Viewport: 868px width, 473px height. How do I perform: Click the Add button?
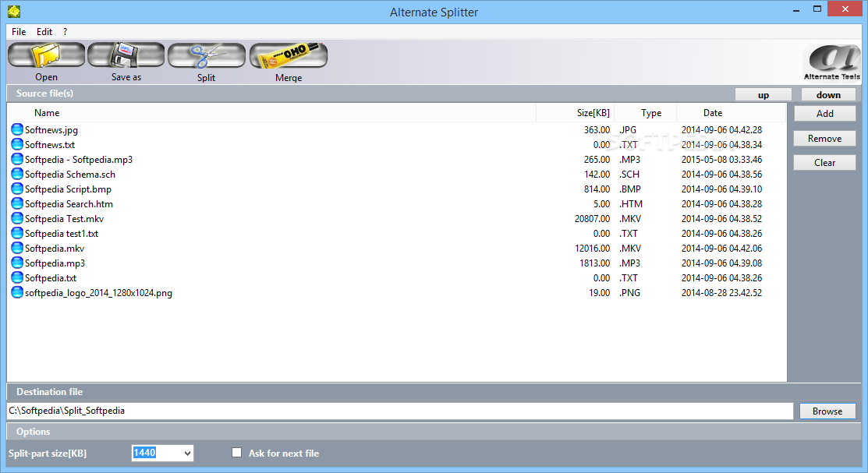pyautogui.click(x=825, y=114)
